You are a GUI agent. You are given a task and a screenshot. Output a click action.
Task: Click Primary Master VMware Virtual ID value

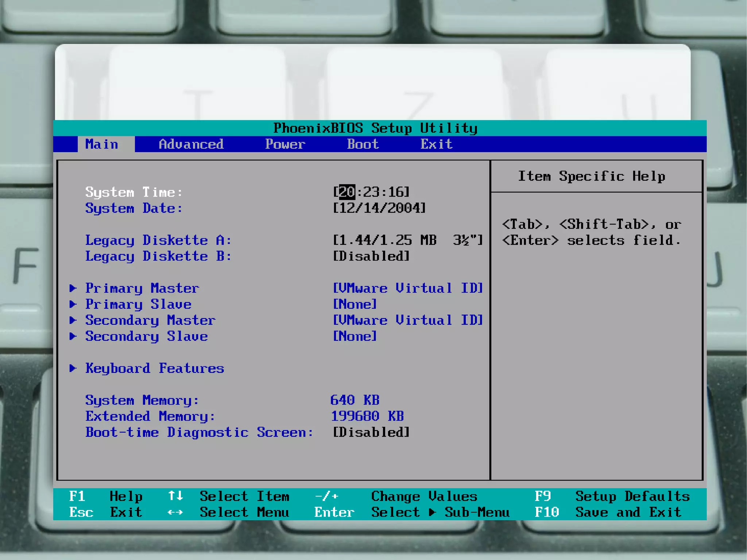click(408, 288)
